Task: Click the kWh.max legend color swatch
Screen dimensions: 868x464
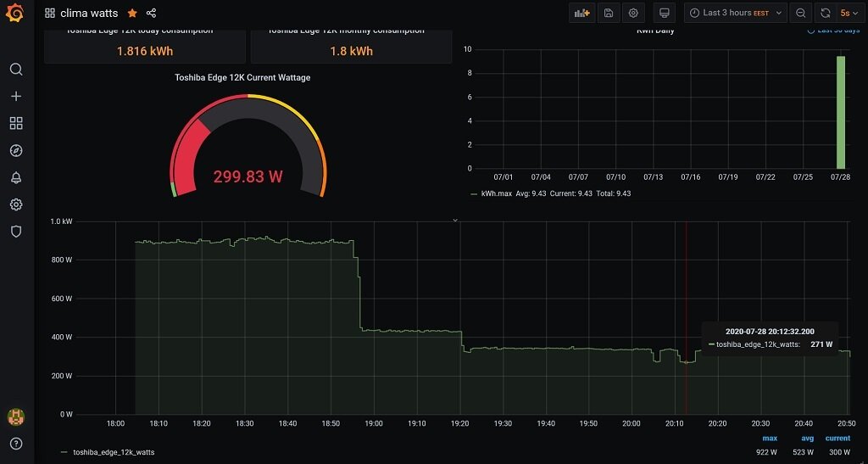Action: pos(473,193)
